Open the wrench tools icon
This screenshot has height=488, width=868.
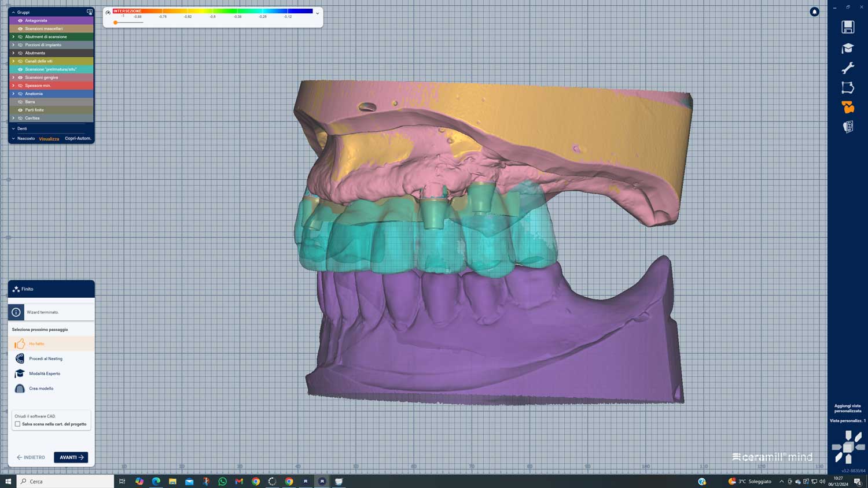[x=848, y=68]
